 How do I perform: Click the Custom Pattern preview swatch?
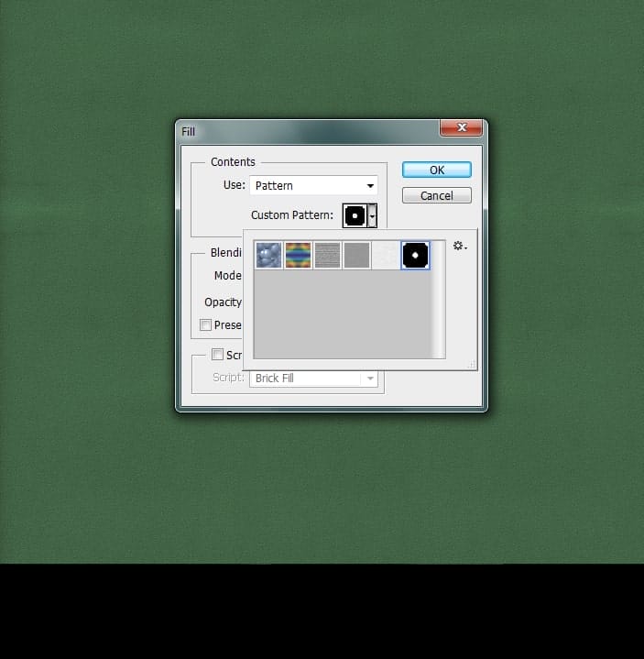click(355, 216)
